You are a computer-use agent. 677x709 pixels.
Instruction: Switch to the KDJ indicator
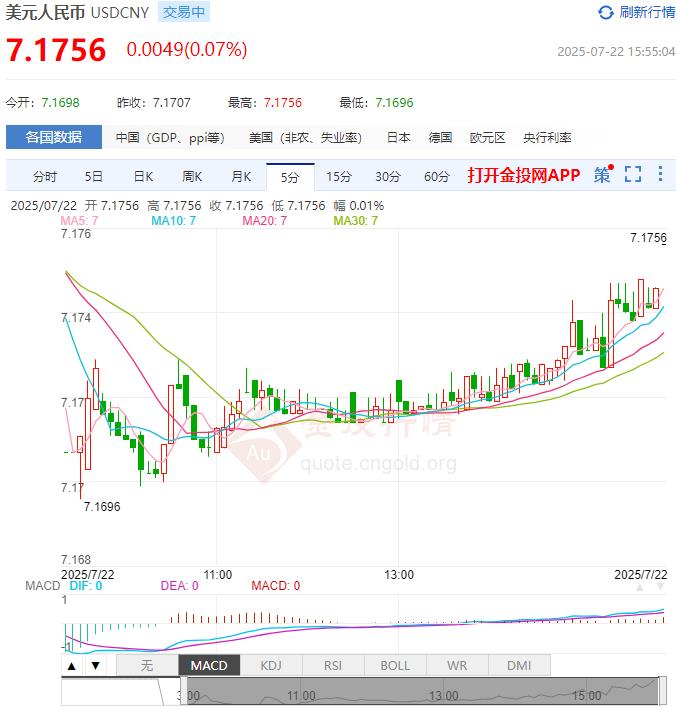tap(271, 666)
